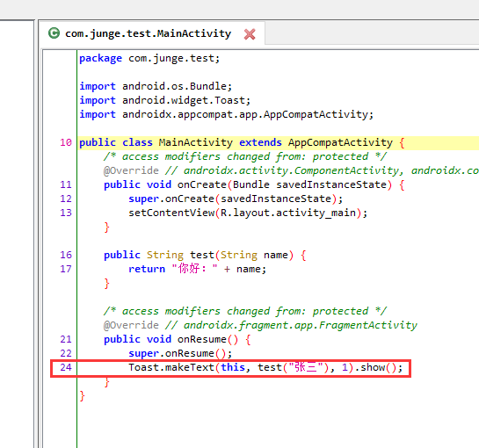Screen dimensions: 479x448
Task: Click 'AppCompatActivity' after extends keyword
Action: coord(340,142)
